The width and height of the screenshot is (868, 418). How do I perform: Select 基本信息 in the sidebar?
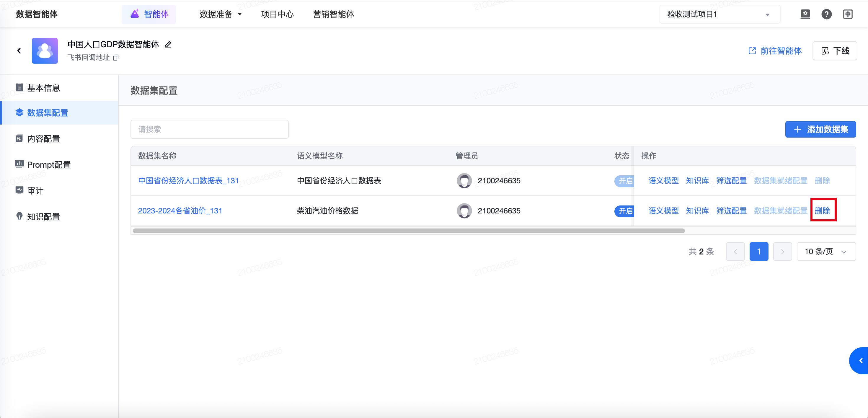(59, 88)
